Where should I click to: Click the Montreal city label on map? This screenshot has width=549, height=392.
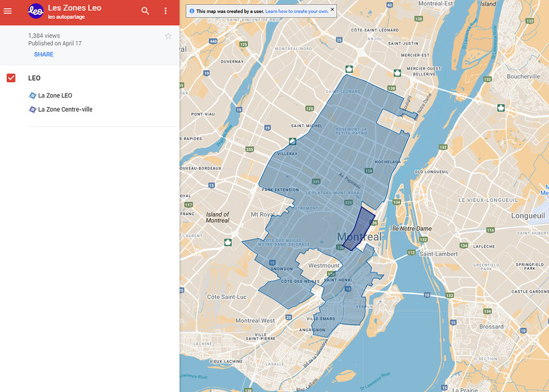tap(359, 237)
